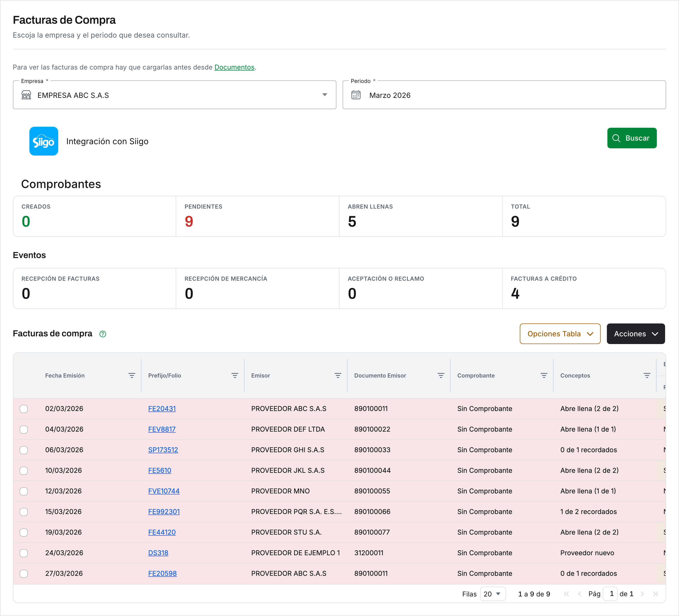Select the checkbox for invoice FE5610
The image size is (679, 616).
coord(24,470)
